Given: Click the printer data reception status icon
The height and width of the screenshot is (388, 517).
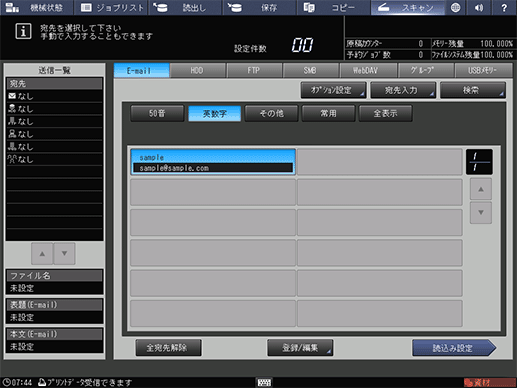Looking at the screenshot, I should coord(42,382).
